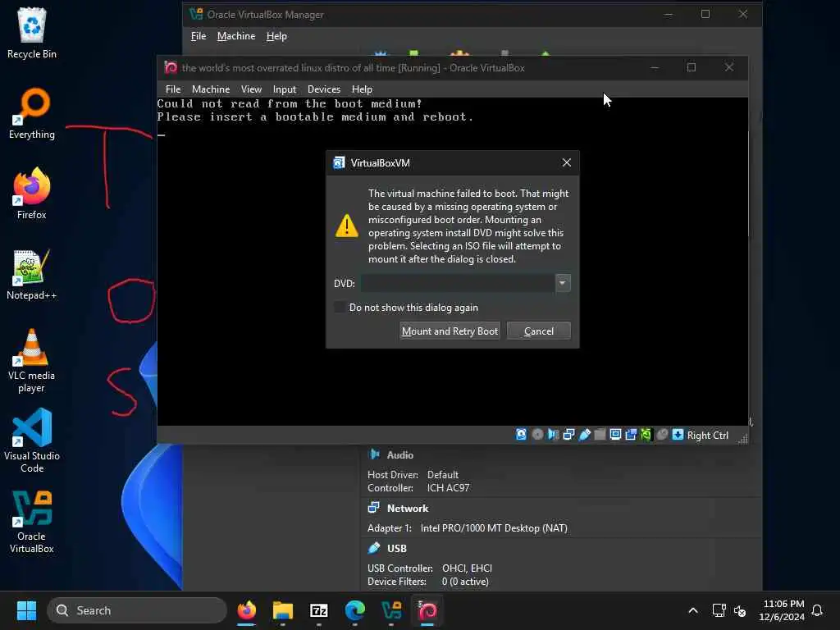The height and width of the screenshot is (630, 840).
Task: Click the 'Audio' section heading
Action: (x=400, y=454)
